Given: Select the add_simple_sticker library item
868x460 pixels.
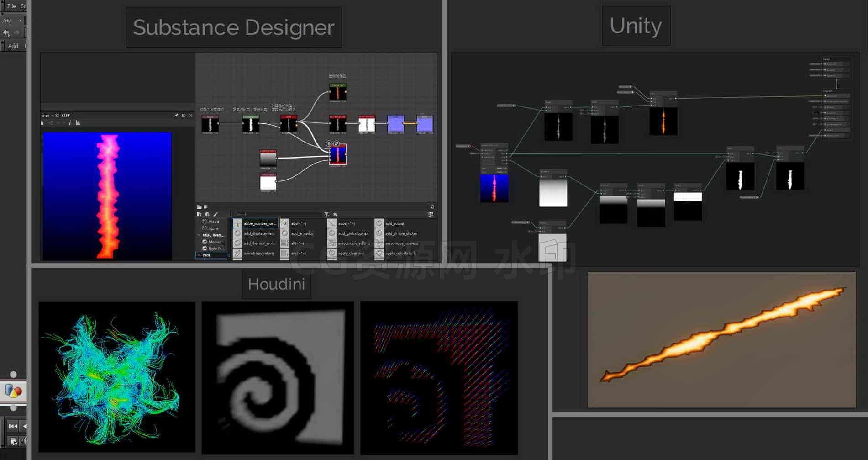Looking at the screenshot, I should tap(396, 233).
